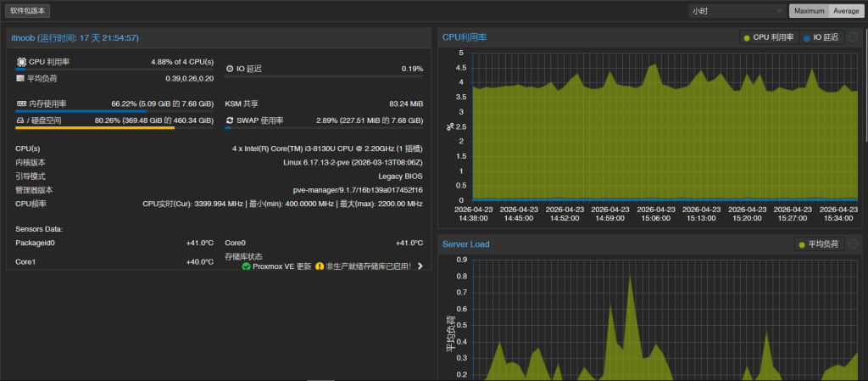Toggle the 平均负荷 series in the Server Load legend
The height and width of the screenshot is (381, 868).
[x=819, y=244]
